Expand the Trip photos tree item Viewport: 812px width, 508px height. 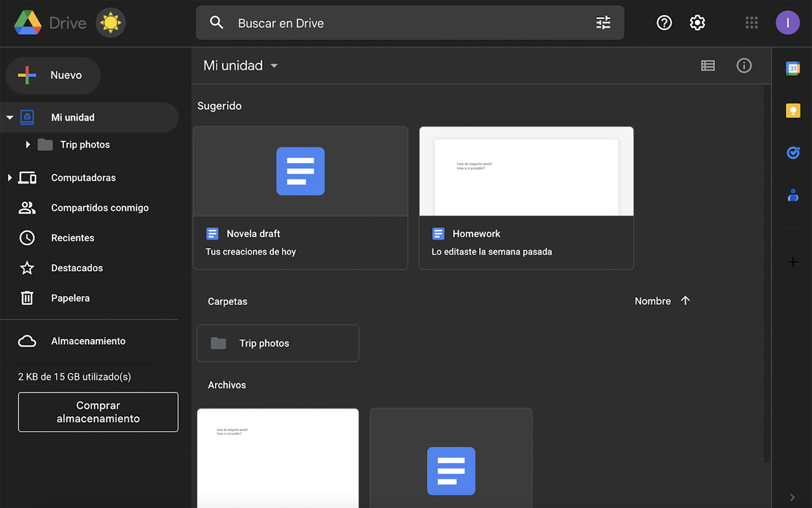(28, 144)
